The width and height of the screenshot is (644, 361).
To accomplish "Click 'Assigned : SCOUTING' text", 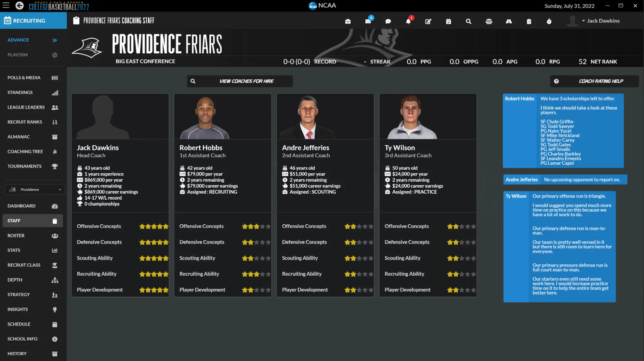I will [x=312, y=192].
